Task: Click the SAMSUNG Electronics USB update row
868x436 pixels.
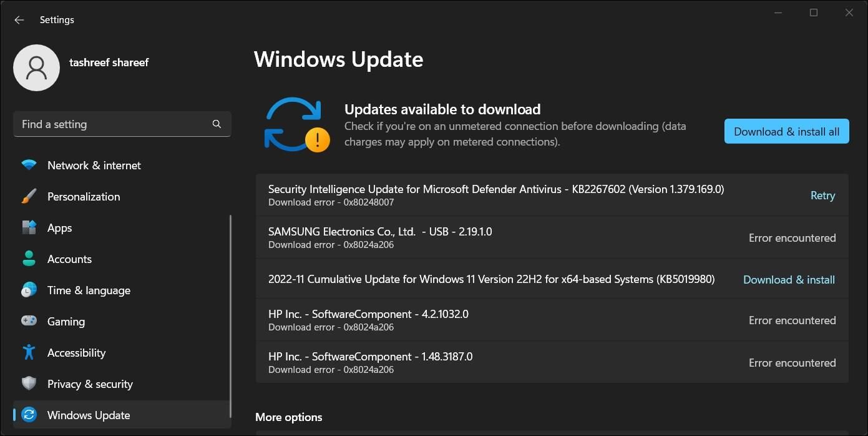Action: (552, 237)
